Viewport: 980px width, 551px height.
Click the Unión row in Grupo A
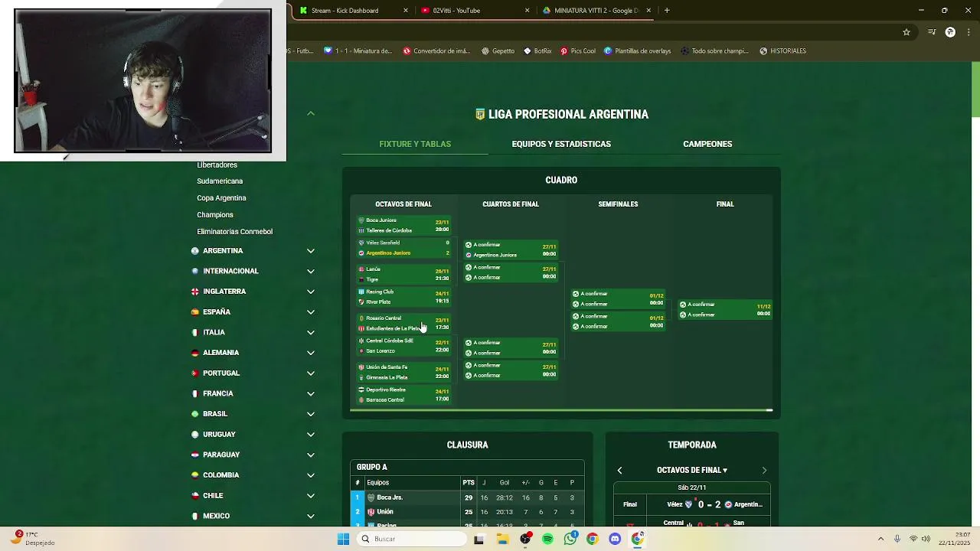[467, 512]
